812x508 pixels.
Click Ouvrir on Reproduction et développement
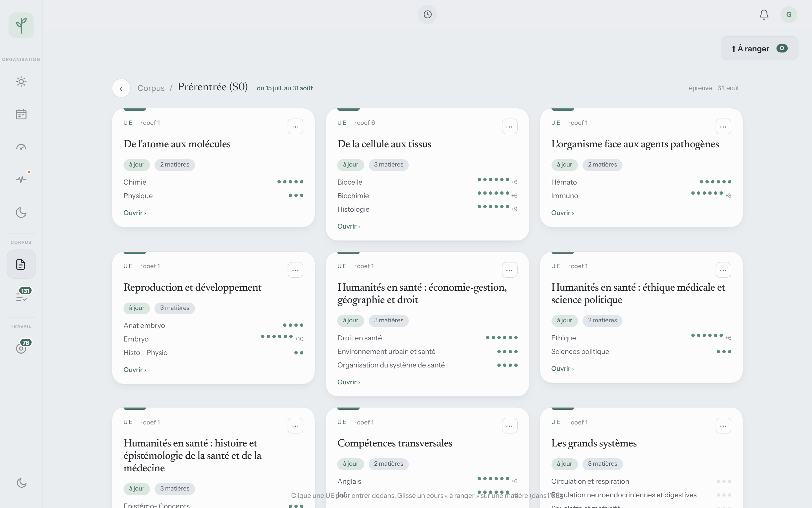point(135,370)
